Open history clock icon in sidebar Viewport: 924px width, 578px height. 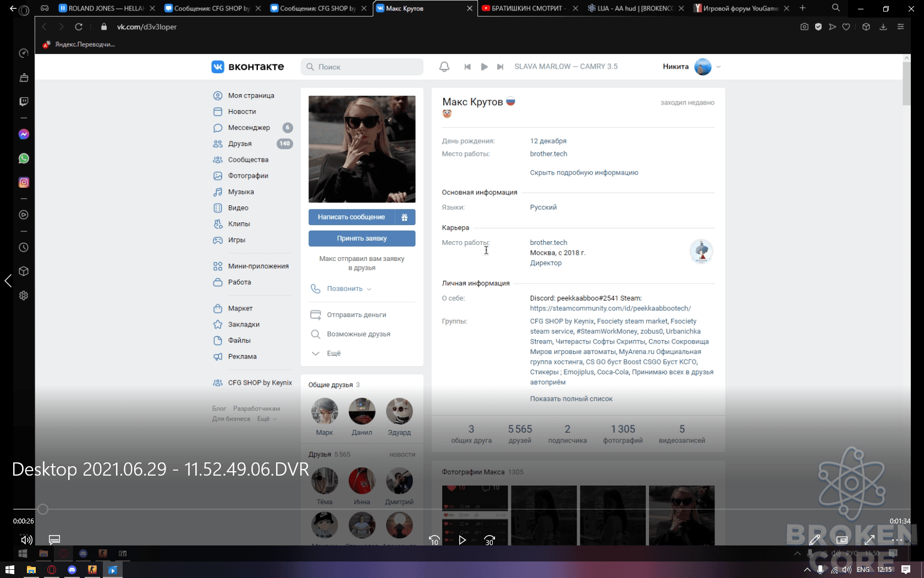pos(24,247)
